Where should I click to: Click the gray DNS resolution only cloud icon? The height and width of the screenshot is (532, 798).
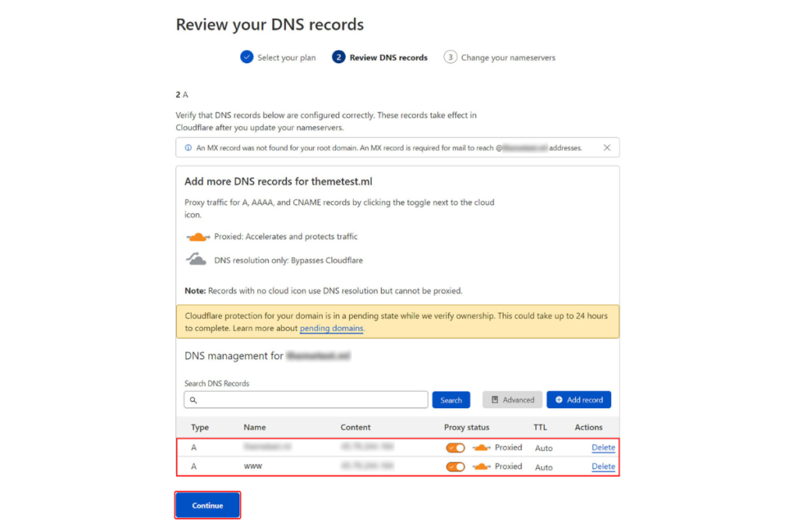point(196,259)
